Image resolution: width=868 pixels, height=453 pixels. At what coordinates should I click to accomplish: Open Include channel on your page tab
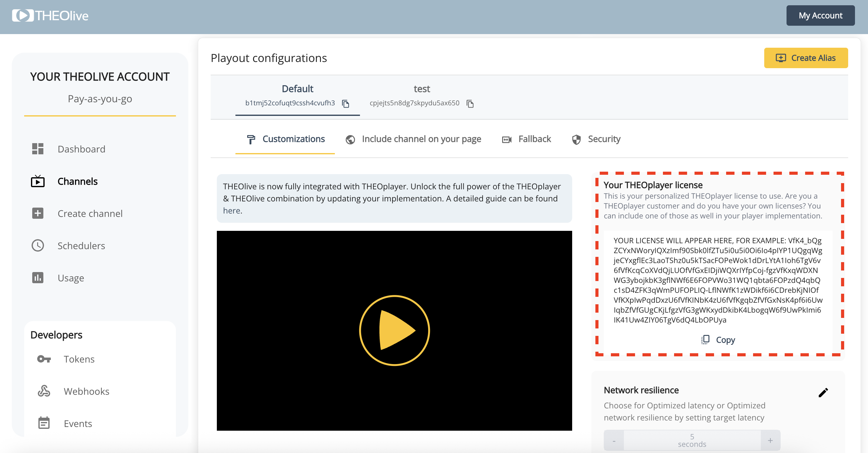click(x=413, y=139)
